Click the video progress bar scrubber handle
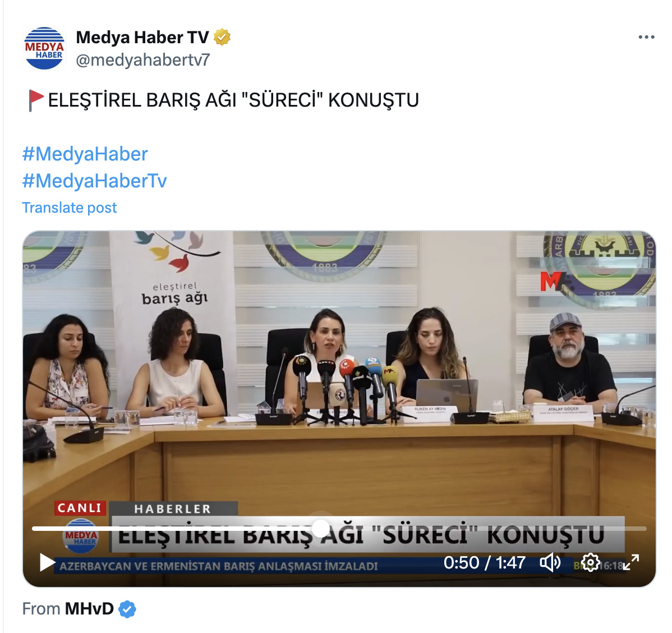 (x=320, y=529)
